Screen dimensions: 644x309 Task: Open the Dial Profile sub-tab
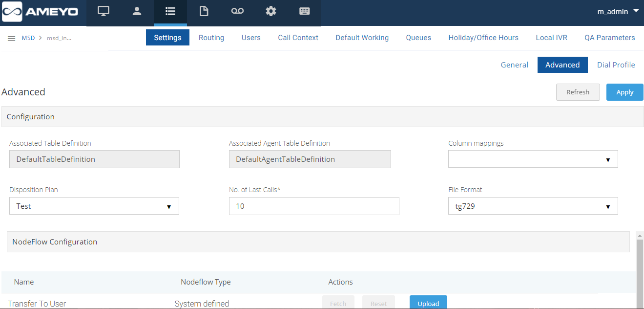[616, 65]
